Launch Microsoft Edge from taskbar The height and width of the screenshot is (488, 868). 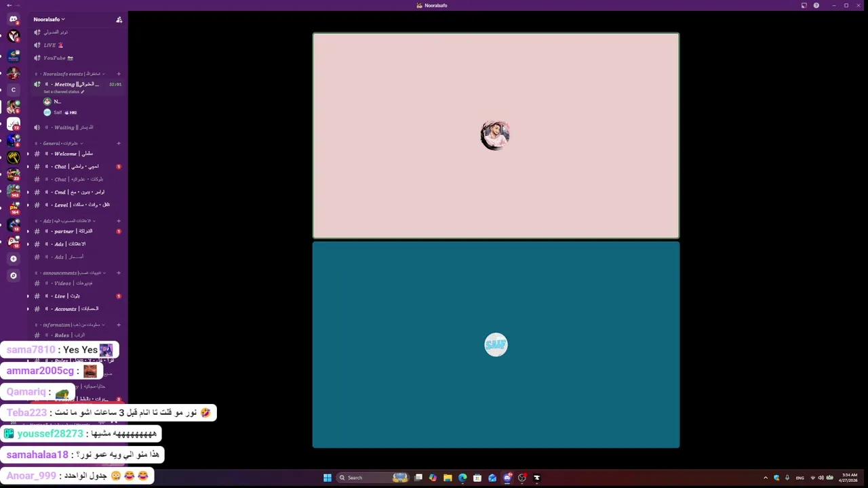click(x=462, y=478)
